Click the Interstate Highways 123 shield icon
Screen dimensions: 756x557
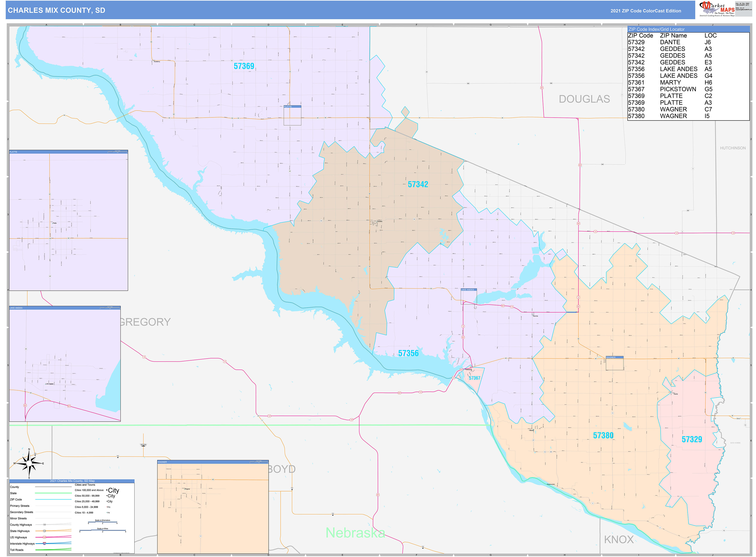click(x=44, y=544)
